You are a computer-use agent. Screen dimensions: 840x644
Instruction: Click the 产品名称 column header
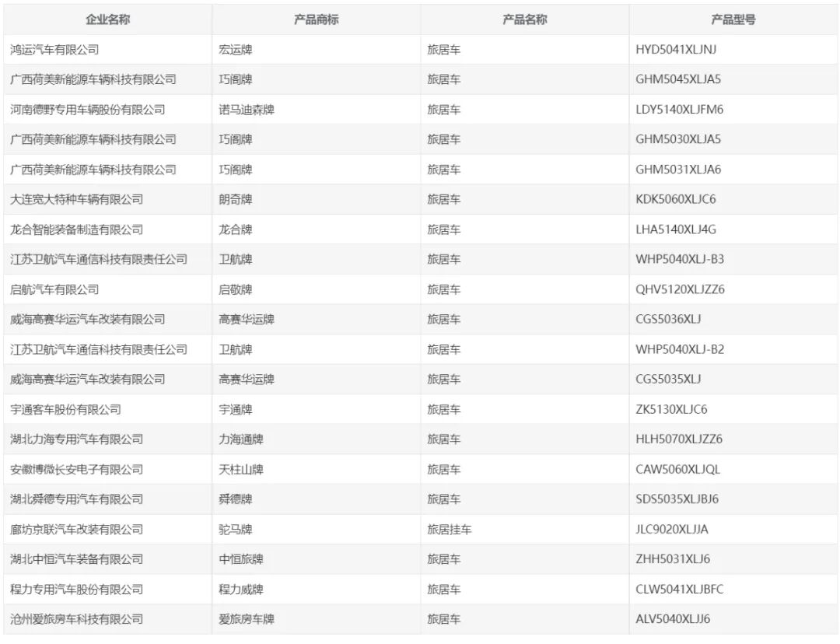click(x=524, y=19)
